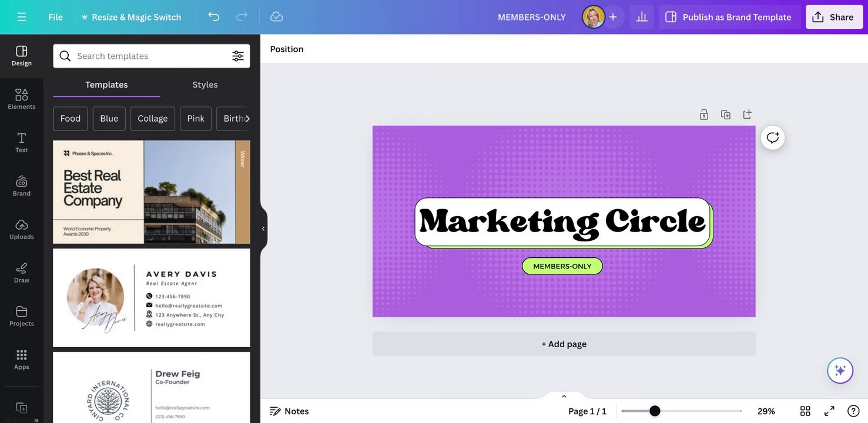This screenshot has width=868, height=423.
Task: Open the help question mark
Action: click(x=853, y=411)
